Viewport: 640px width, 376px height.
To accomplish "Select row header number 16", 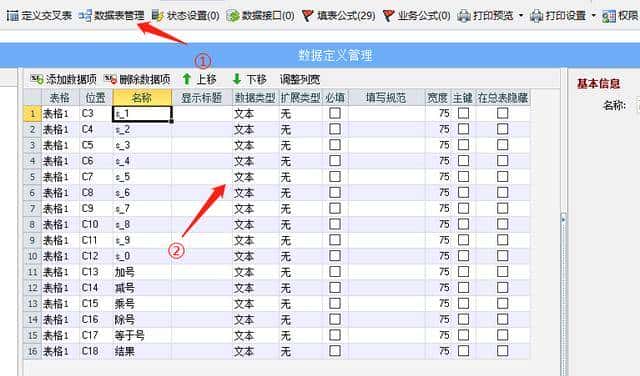I will pyautogui.click(x=32, y=351).
